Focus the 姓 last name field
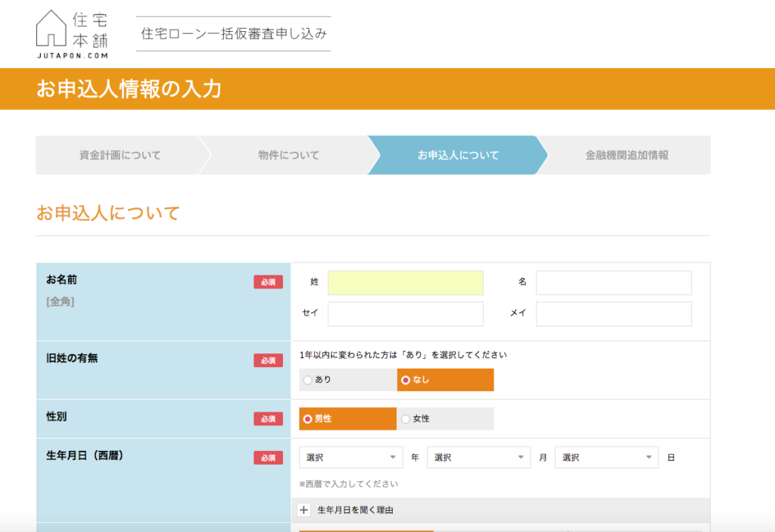Screen dimensions: 775x532 (x=405, y=282)
